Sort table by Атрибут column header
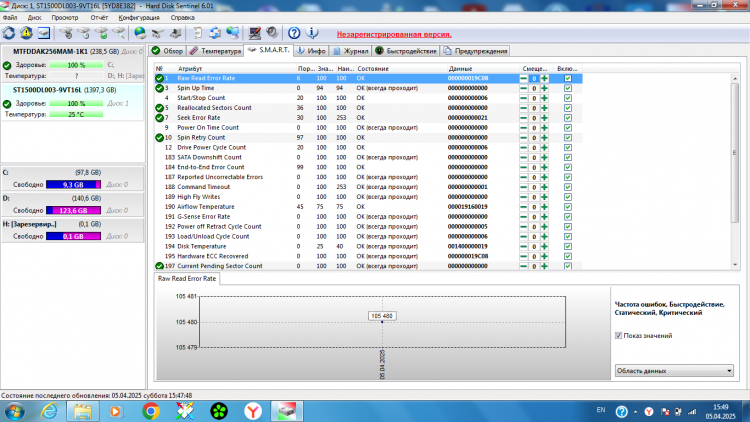 pos(190,69)
